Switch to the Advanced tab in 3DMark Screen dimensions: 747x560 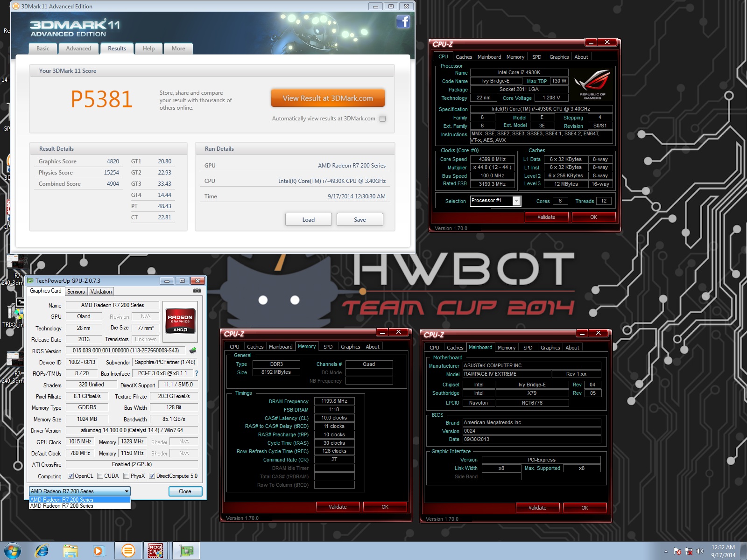[x=78, y=49]
